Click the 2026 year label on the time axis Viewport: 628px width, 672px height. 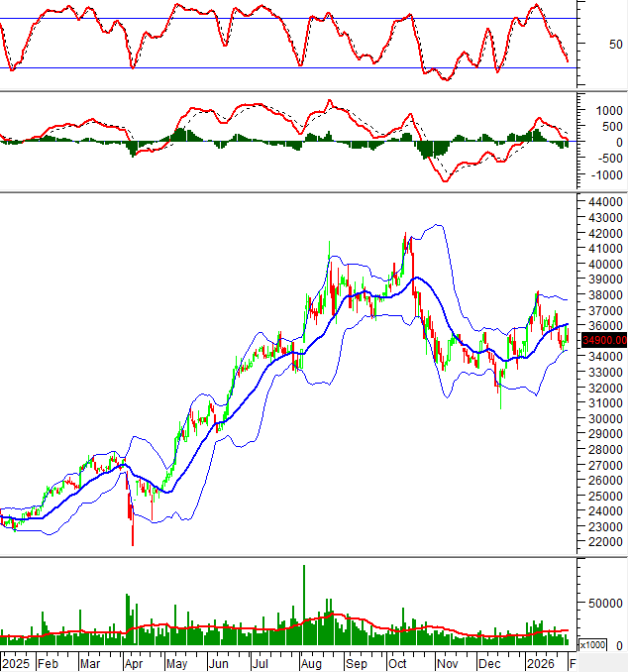(538, 662)
